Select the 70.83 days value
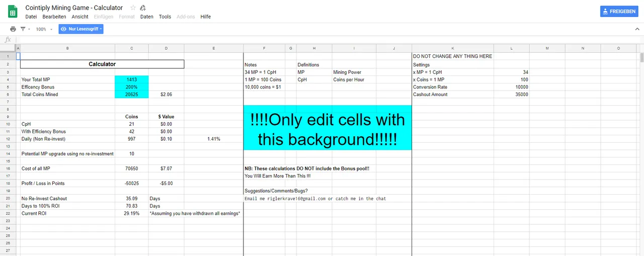Screen dimensions: 644x256 (x=132, y=206)
